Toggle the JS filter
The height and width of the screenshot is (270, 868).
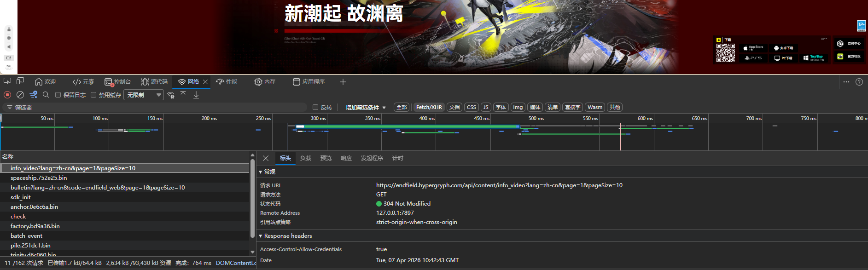tap(486, 107)
